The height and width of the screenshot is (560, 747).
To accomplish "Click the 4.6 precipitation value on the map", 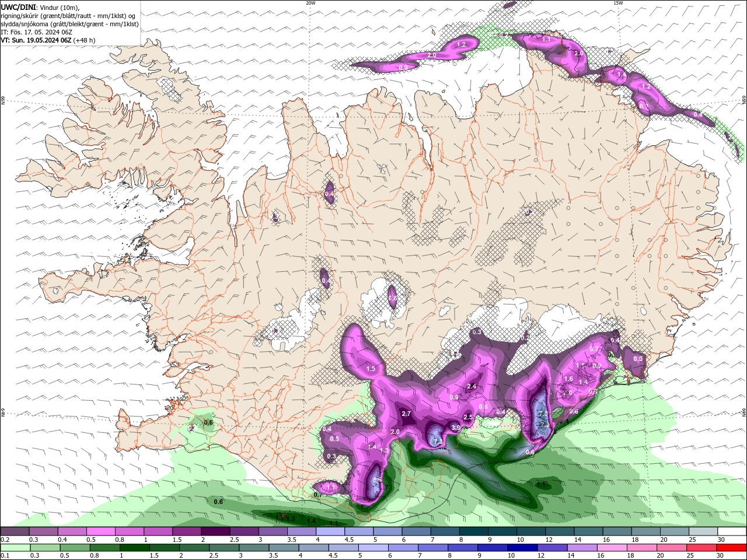I will tap(377, 480).
